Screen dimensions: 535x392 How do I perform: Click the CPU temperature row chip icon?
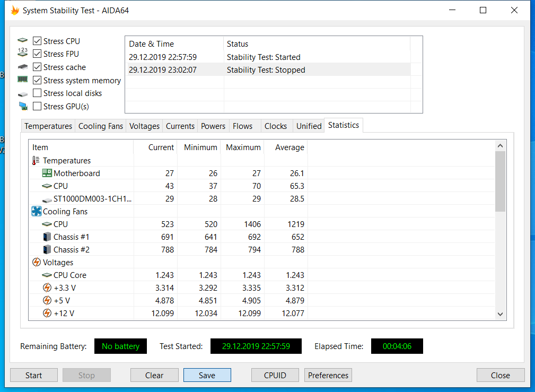[x=47, y=186]
